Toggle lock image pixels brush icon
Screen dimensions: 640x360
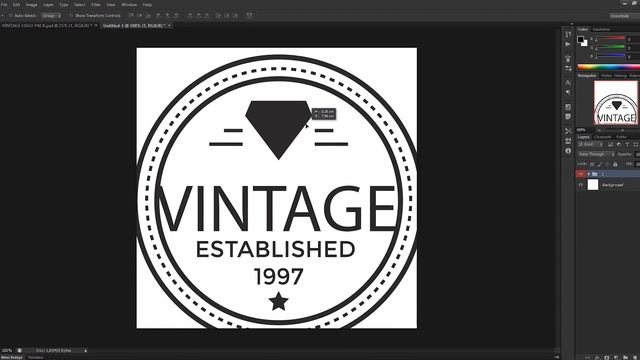(600, 164)
